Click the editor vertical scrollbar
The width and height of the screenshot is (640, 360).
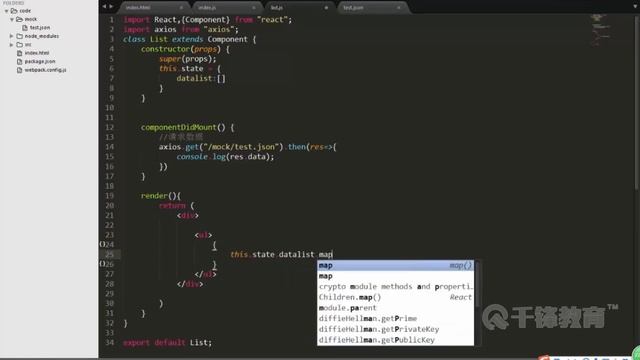(x=637, y=102)
